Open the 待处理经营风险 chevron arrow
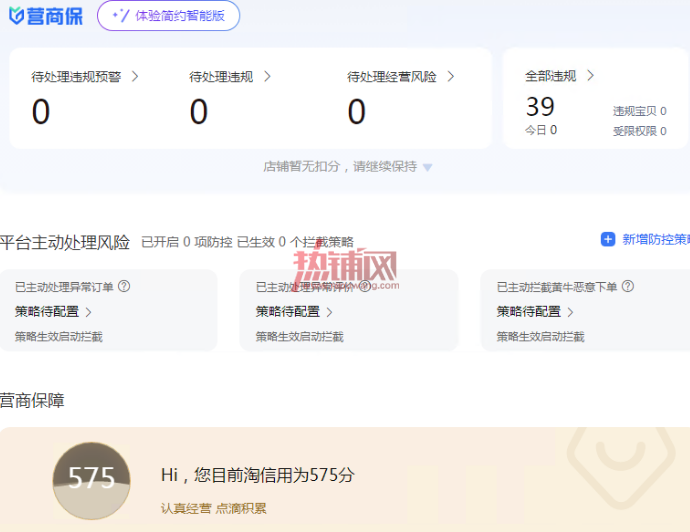This screenshot has width=690, height=532. (x=451, y=77)
